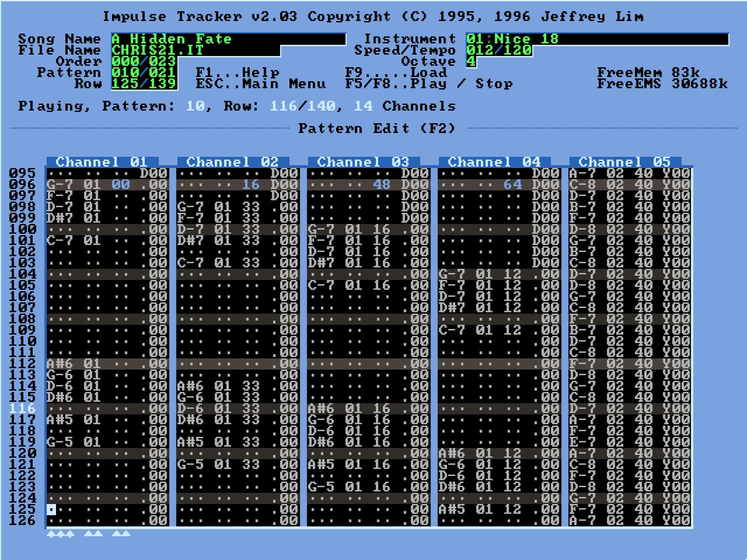Select the C-8 note in Channel 05 row 096

(583, 185)
